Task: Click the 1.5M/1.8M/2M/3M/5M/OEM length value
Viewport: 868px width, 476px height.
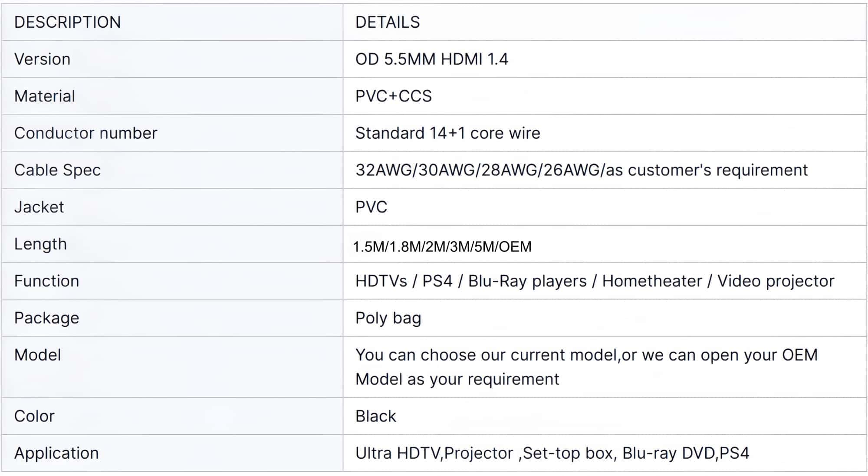Action: pos(442,246)
